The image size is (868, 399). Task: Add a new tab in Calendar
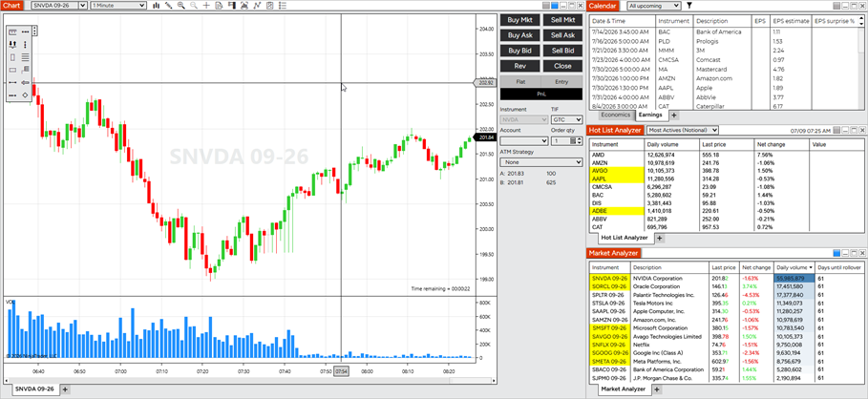click(x=674, y=115)
